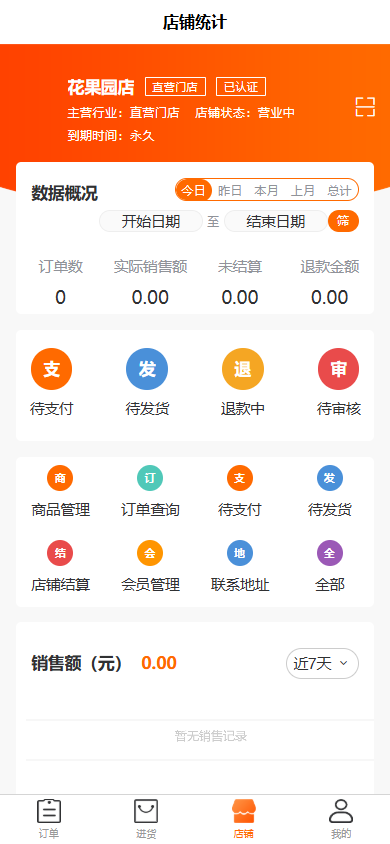Screen dimensions: 390x844
Task: Tap the 花果园店 store name
Action: pyautogui.click(x=101, y=87)
